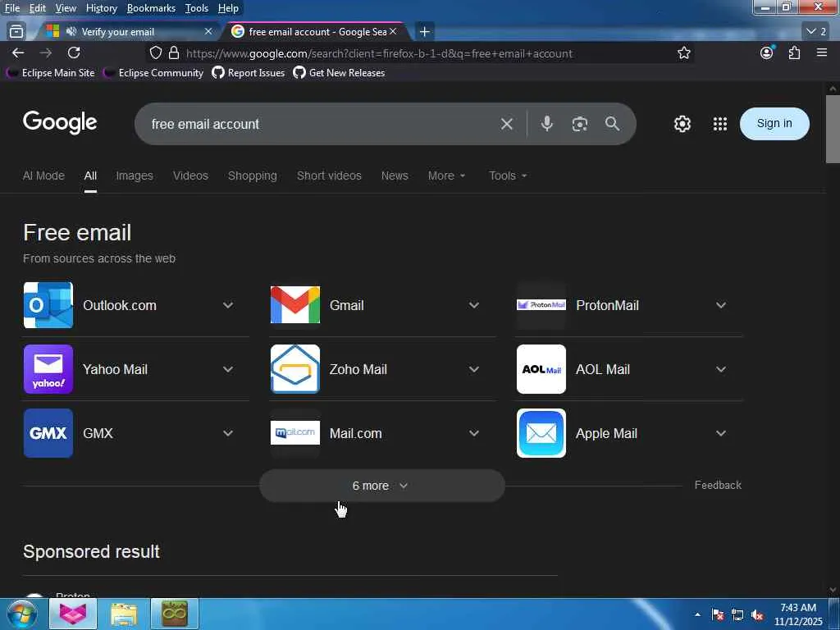Expand the GMX entry

tap(228, 433)
